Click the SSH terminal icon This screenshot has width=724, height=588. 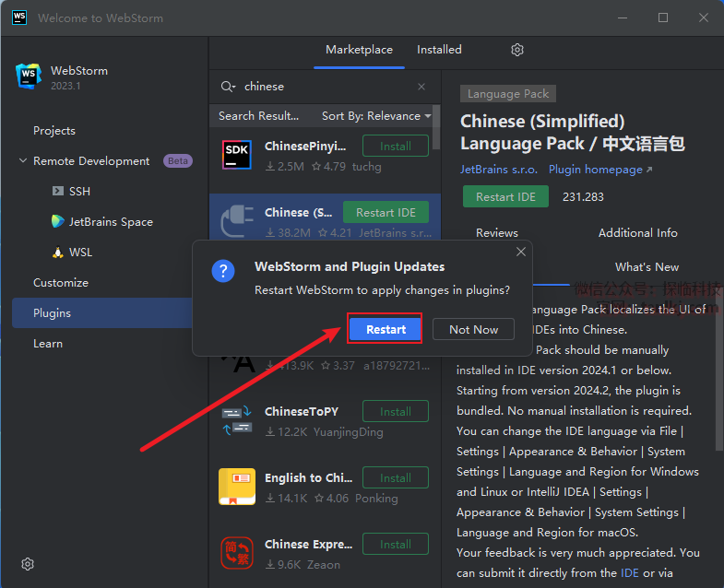pos(58,191)
